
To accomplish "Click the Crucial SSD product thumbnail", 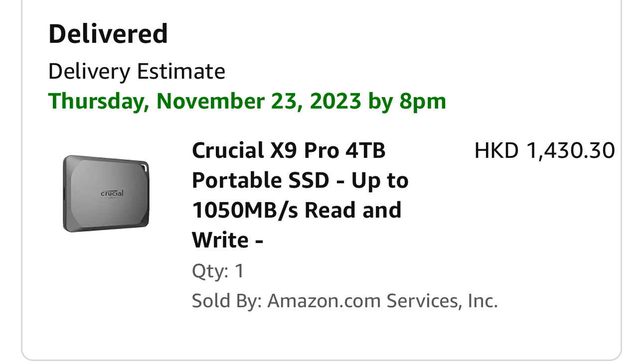I will pyautogui.click(x=106, y=193).
